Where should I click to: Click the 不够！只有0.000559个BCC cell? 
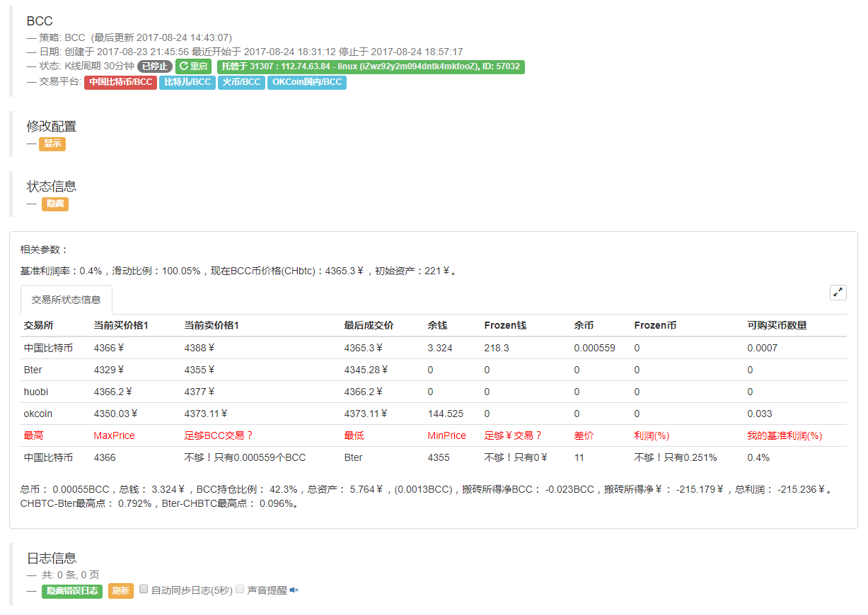pos(245,457)
